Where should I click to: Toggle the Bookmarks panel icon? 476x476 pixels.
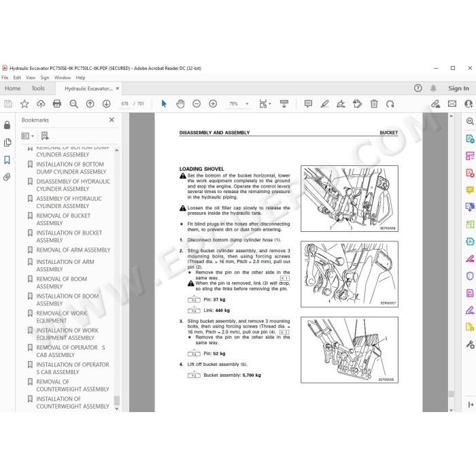tap(7, 160)
